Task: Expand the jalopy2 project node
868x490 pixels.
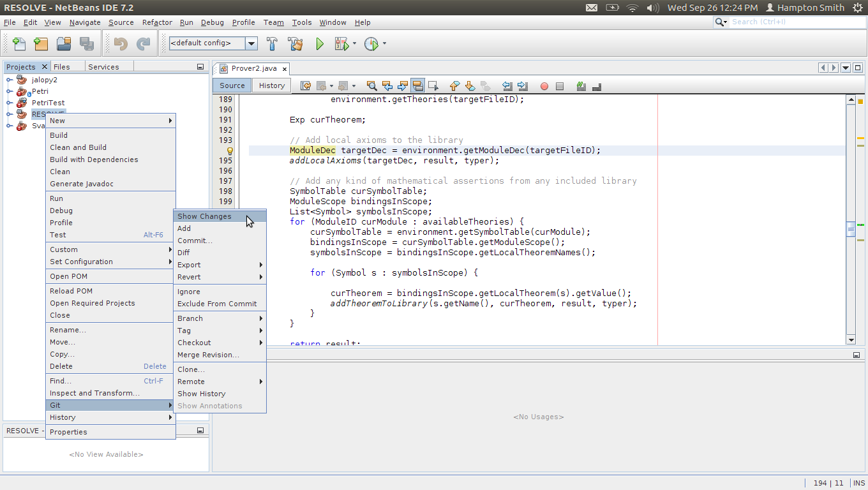Action: (x=10, y=80)
